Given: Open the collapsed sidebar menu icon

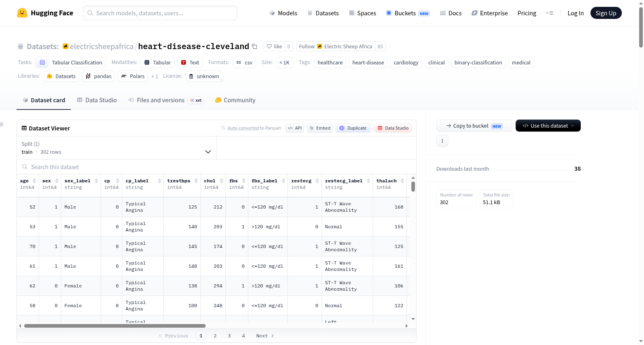Looking at the screenshot, I should pos(2,124).
